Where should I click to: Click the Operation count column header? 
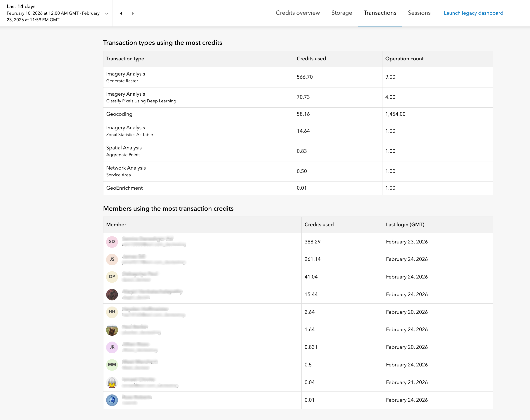(404, 59)
